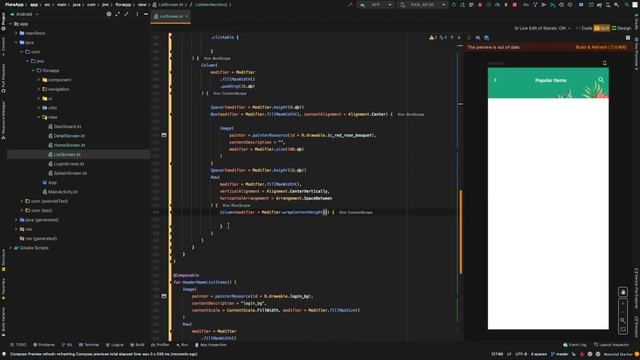Collapse the view package
640x360 pixels.
point(39,117)
